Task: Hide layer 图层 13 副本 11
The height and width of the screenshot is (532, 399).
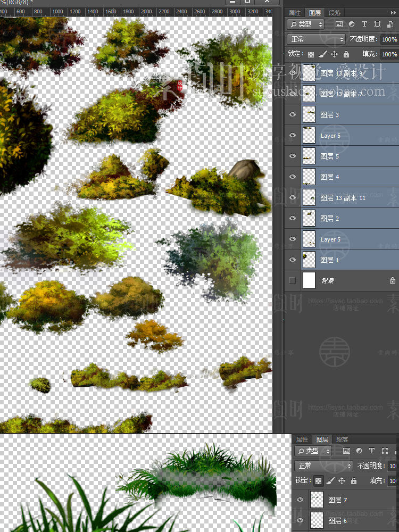Action: point(293,197)
